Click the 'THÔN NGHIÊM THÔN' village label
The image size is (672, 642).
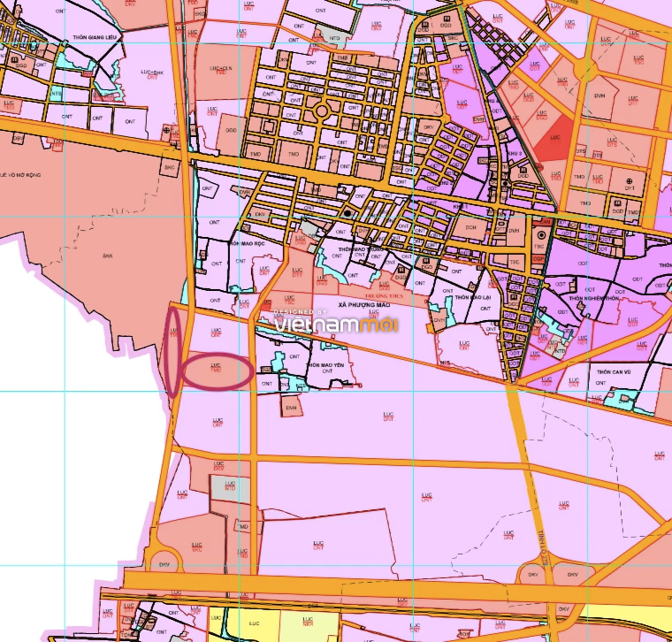593,298
